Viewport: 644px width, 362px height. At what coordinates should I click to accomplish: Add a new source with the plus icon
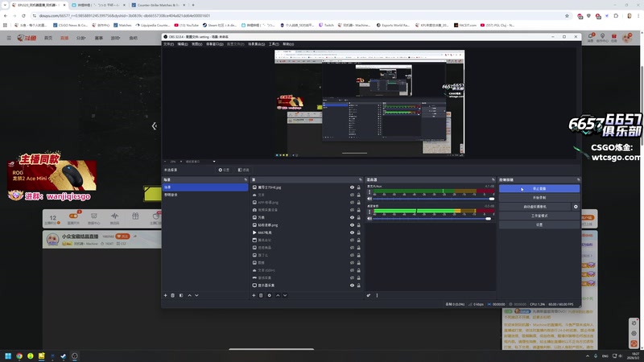click(x=254, y=295)
